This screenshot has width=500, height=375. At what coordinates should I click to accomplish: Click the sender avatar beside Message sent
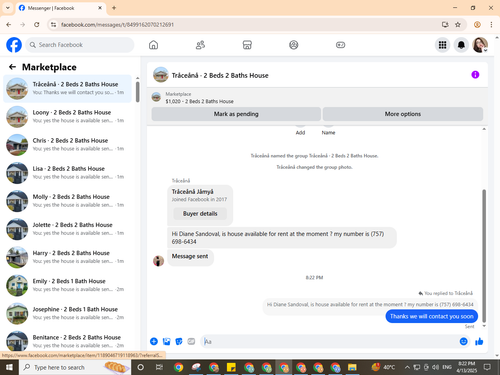[158, 261]
